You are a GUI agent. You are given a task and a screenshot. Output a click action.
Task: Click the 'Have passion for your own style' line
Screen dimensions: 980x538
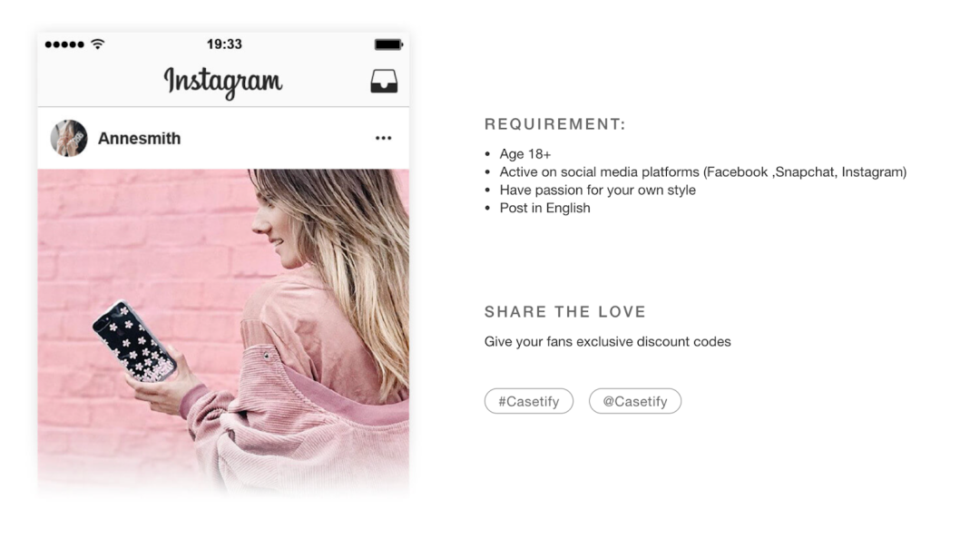597,190
